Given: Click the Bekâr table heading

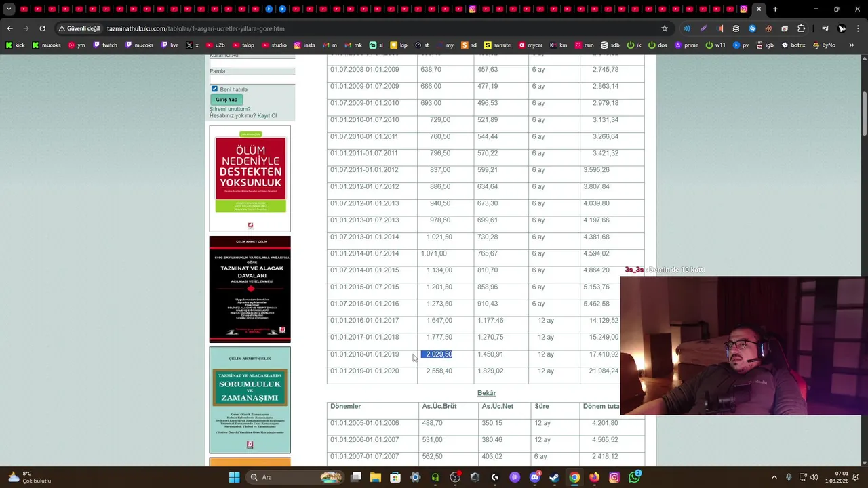Looking at the screenshot, I should point(486,393).
